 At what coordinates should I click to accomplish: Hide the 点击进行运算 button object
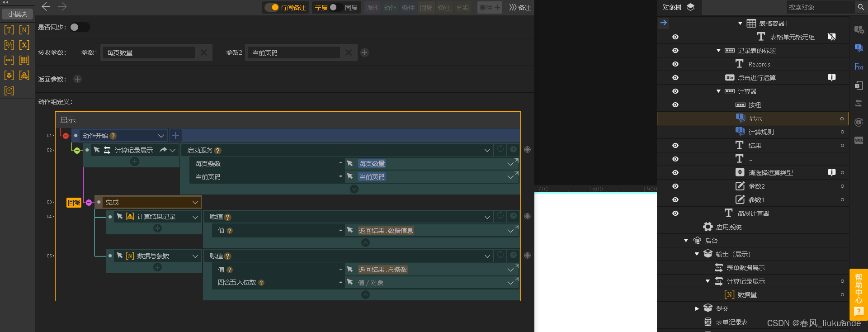675,78
